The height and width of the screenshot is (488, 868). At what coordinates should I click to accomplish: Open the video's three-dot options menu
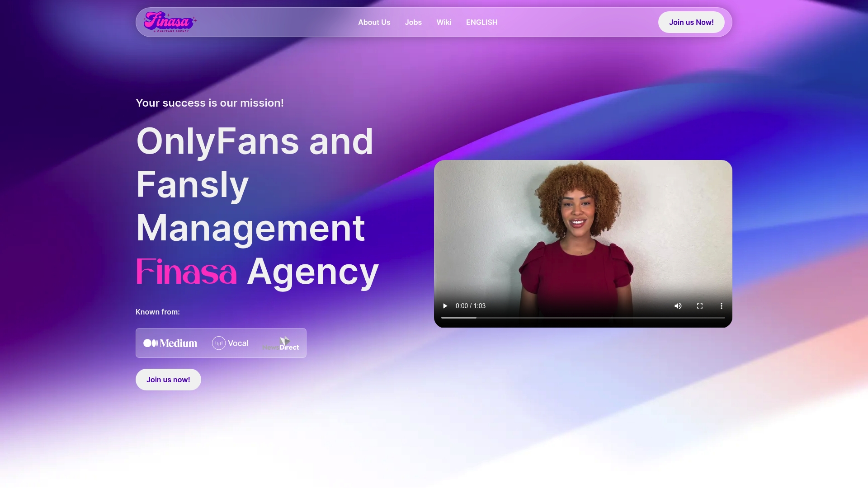pyautogui.click(x=721, y=306)
